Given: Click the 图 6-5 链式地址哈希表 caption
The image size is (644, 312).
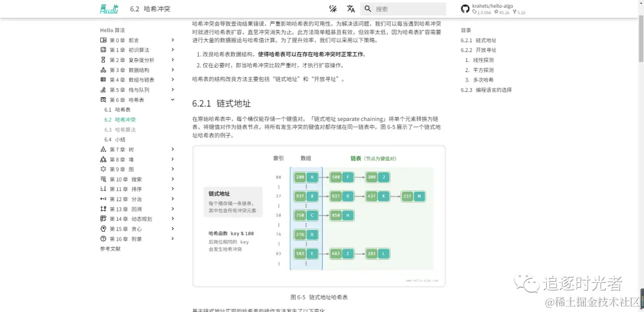Looking at the screenshot, I should tap(319, 297).
